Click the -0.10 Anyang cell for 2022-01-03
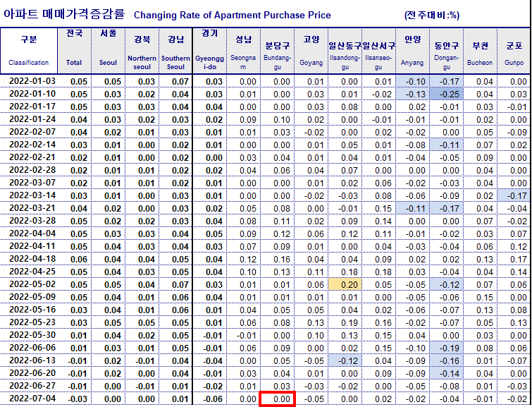 (413, 82)
